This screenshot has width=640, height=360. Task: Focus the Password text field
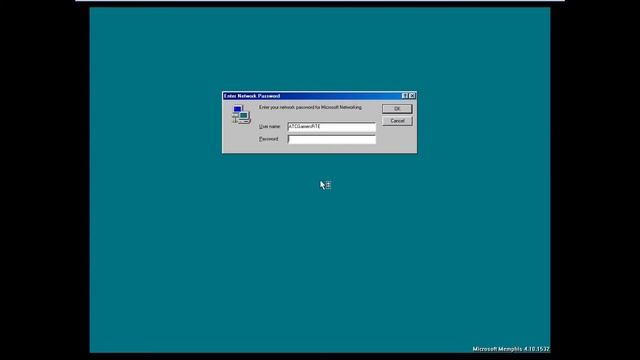coord(331,139)
